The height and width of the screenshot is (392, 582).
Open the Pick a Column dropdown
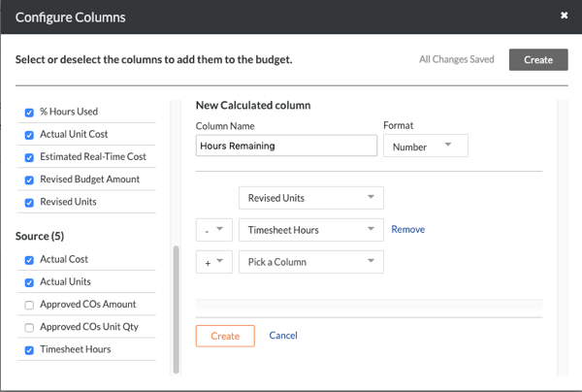311,262
